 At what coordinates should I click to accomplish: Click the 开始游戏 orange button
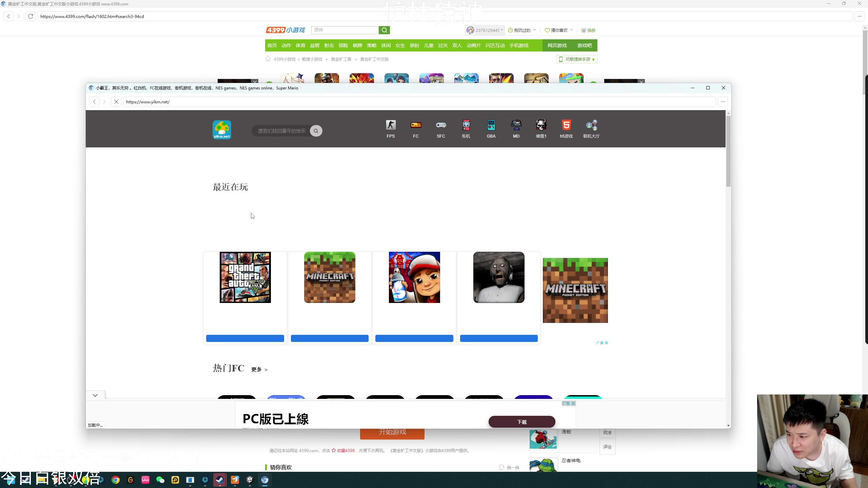click(x=392, y=433)
